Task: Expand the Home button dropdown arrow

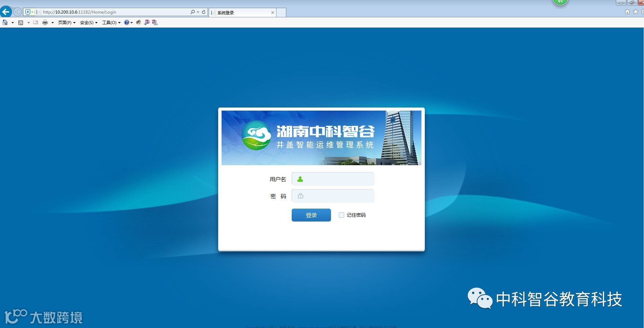Action: [x=13, y=23]
